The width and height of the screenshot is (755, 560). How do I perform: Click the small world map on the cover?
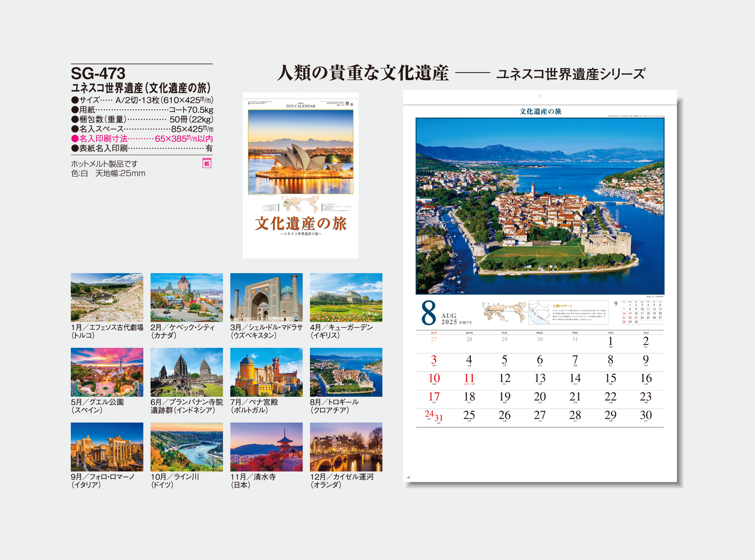(x=300, y=204)
